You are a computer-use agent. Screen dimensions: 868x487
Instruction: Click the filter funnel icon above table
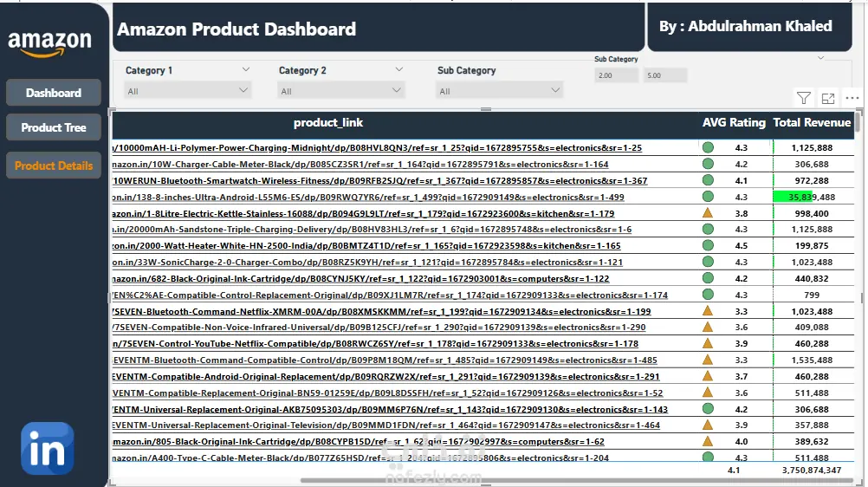pyautogui.click(x=804, y=99)
